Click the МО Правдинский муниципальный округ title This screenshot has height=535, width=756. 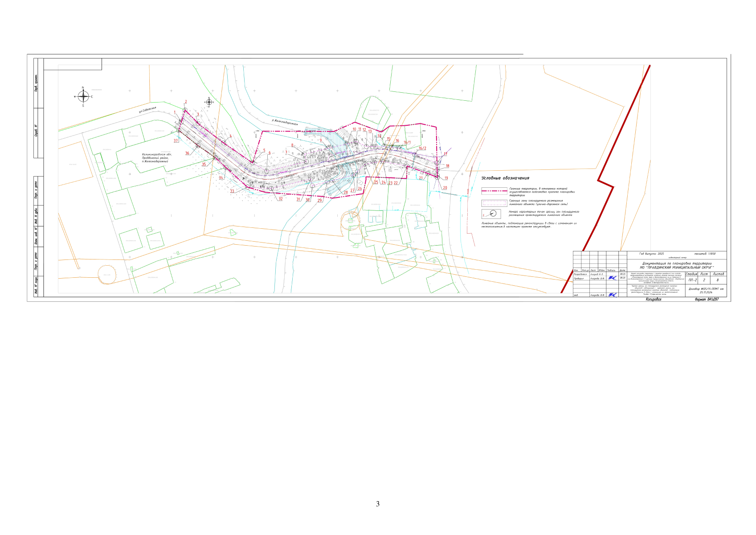677,267
